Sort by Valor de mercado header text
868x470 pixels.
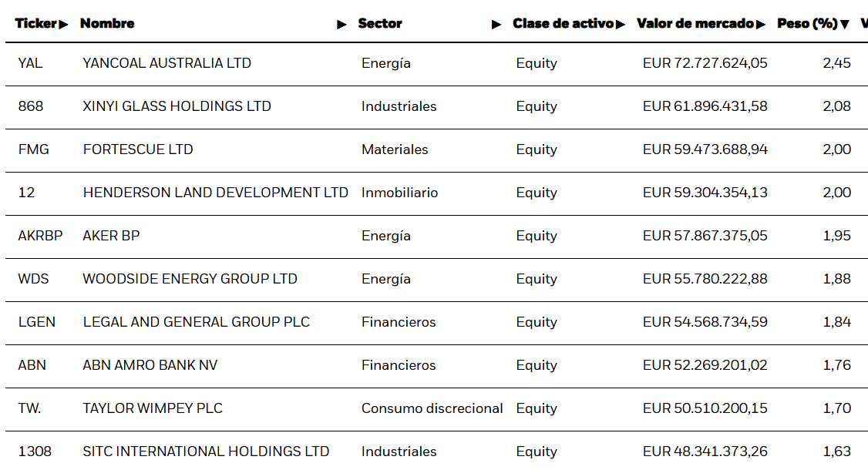click(695, 24)
